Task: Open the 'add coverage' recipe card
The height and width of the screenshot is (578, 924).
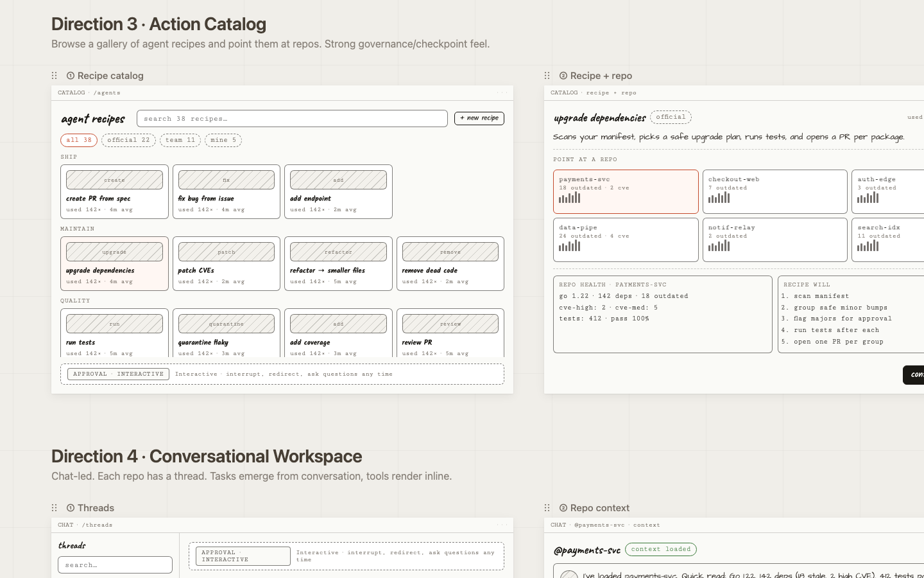Action: pyautogui.click(x=338, y=333)
